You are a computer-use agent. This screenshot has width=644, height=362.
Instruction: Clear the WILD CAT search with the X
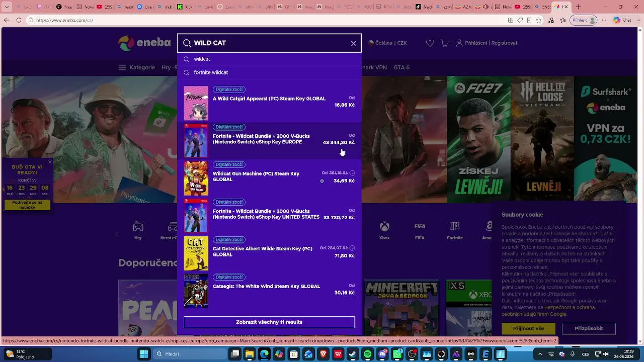(x=353, y=43)
